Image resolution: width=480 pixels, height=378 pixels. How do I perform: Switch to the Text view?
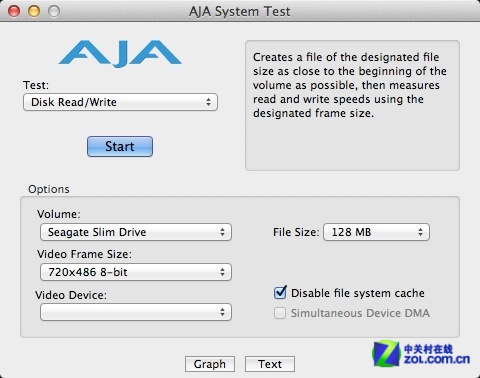[270, 364]
